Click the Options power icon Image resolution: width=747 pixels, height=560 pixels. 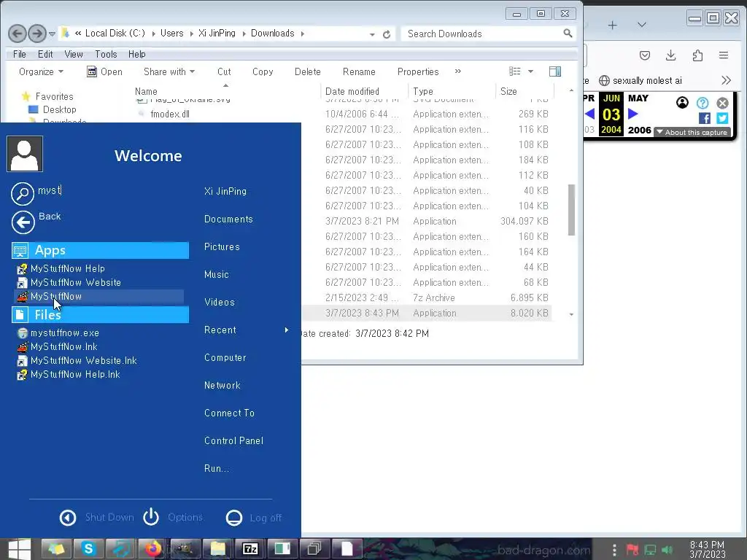151,517
